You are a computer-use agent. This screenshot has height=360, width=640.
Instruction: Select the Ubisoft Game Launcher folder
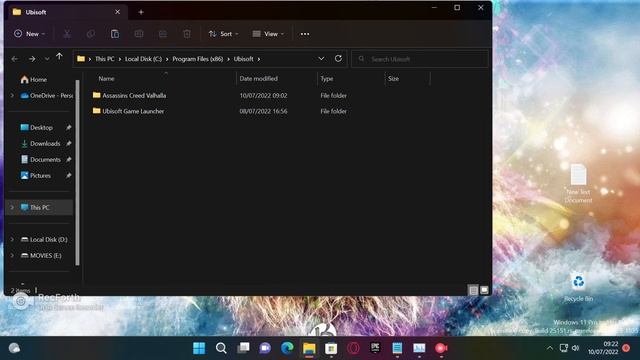[129, 111]
